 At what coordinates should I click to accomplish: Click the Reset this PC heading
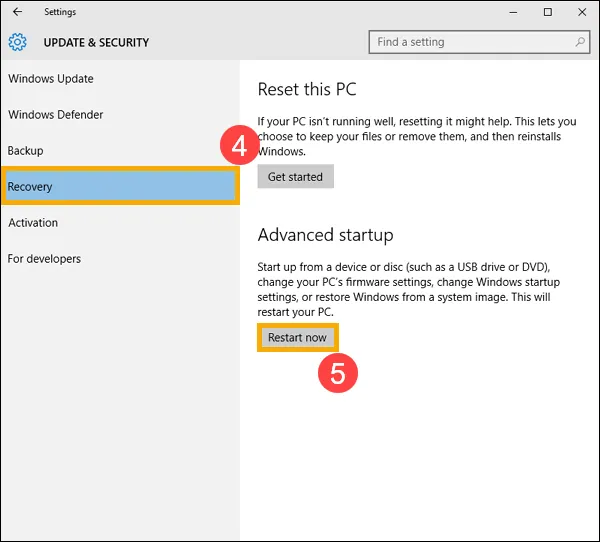coord(307,90)
